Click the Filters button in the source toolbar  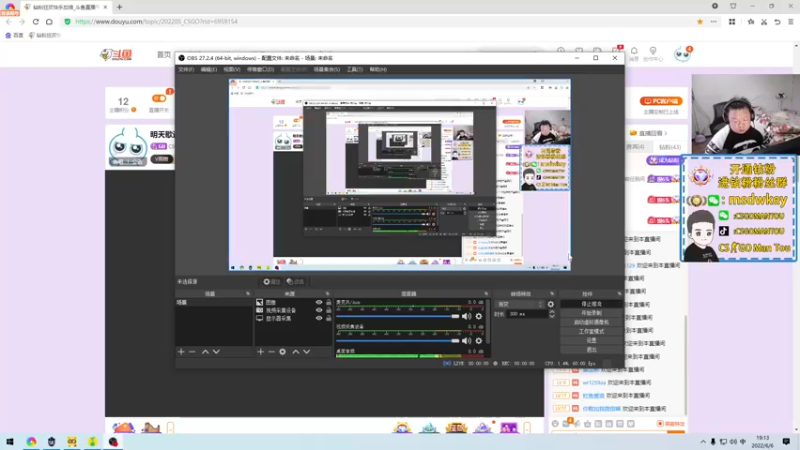coord(295,282)
